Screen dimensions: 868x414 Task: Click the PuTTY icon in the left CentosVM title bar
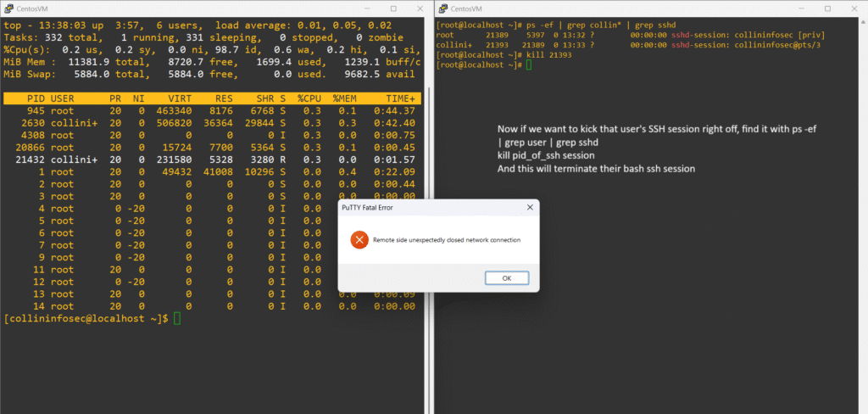point(8,8)
